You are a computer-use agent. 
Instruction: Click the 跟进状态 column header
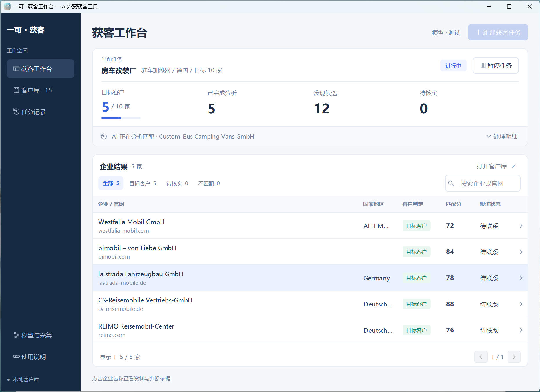(490, 204)
